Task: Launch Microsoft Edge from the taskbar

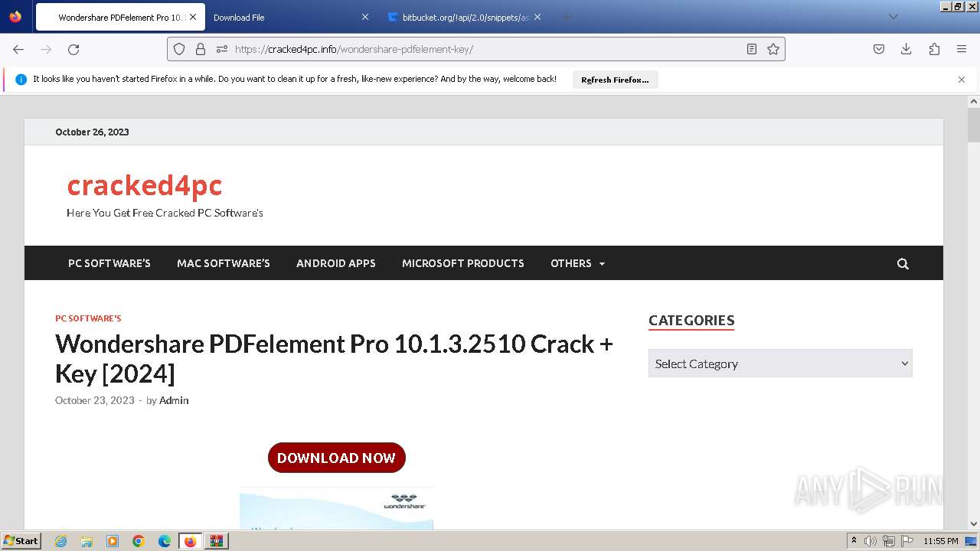Action: [x=165, y=541]
